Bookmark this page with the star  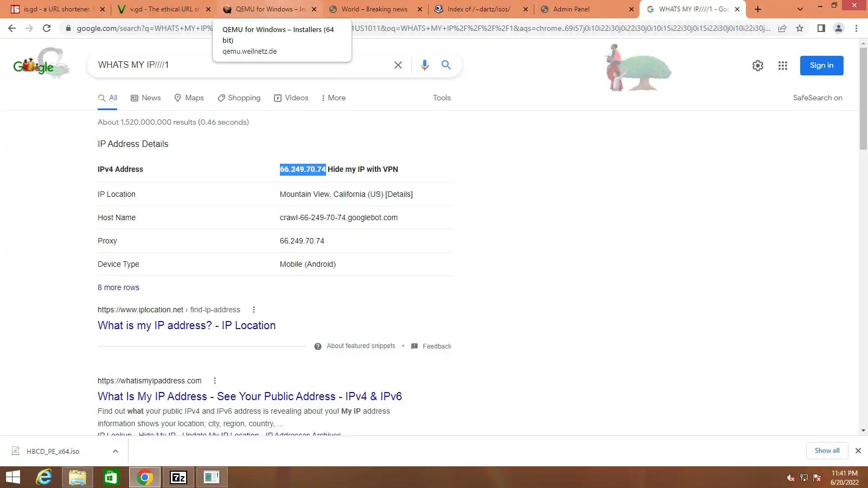coord(800,28)
